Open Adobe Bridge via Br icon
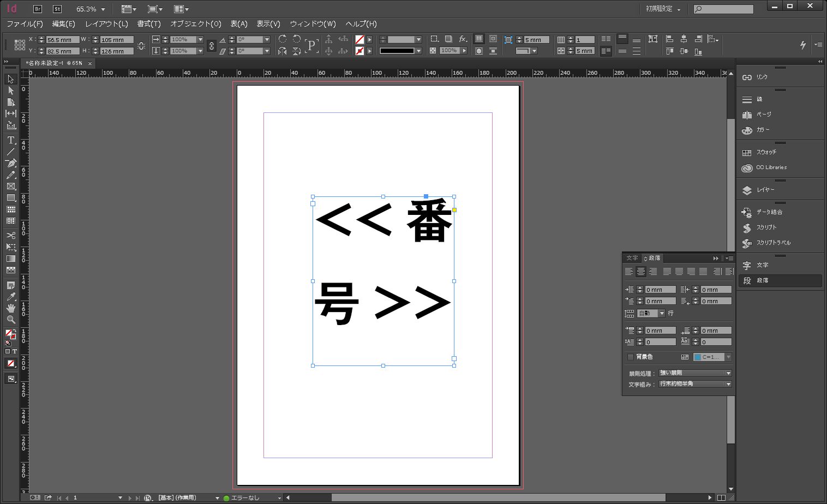The height and width of the screenshot is (504, 827). pos(38,9)
